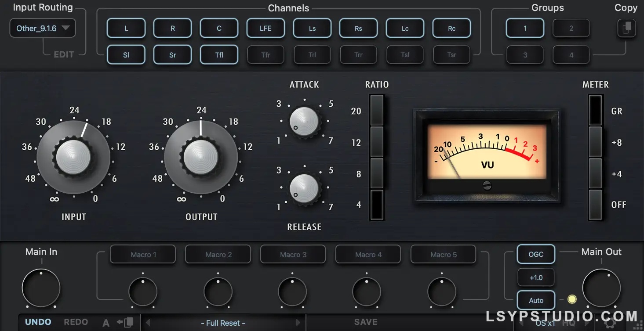
Task: Click the SAVE button
Action: coord(366,322)
